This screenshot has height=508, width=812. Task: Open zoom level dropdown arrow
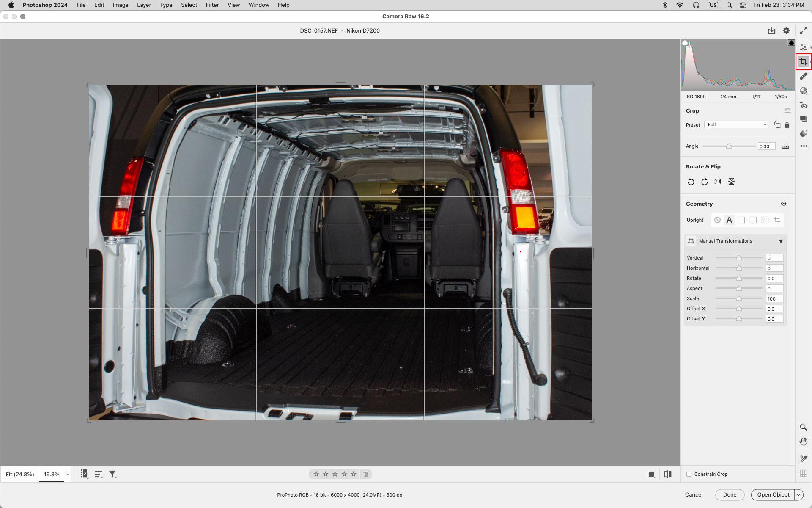[x=68, y=474]
